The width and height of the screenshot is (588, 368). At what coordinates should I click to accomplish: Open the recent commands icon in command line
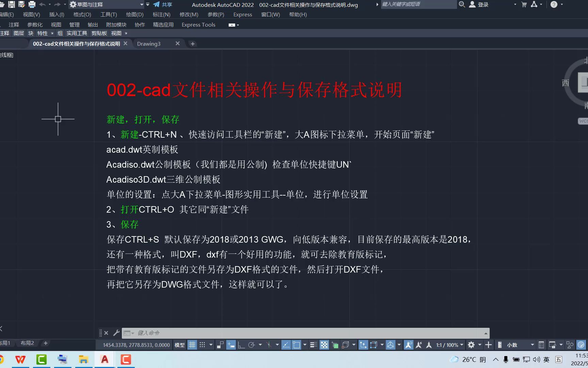[x=128, y=333]
